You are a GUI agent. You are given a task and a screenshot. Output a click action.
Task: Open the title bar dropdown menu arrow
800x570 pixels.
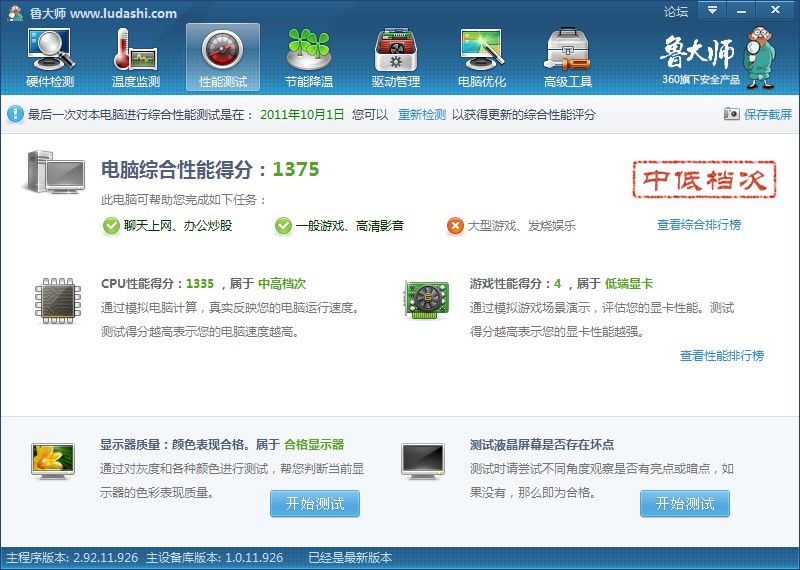click(x=712, y=10)
